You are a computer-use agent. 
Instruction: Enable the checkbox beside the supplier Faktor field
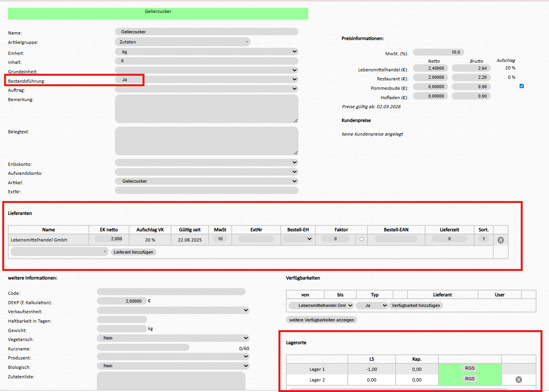pyautogui.click(x=361, y=239)
